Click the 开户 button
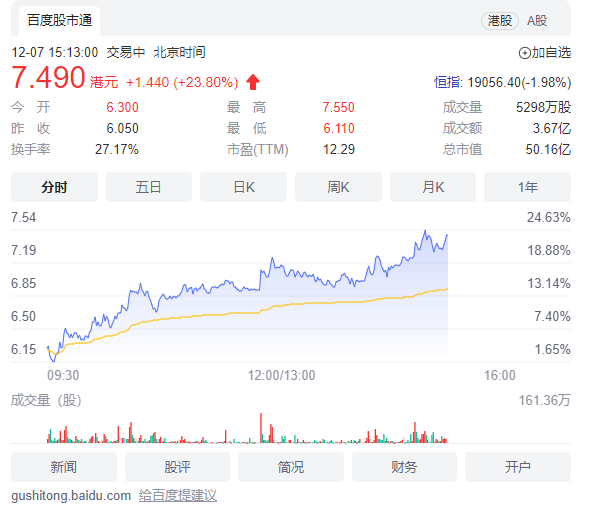 [x=518, y=467]
